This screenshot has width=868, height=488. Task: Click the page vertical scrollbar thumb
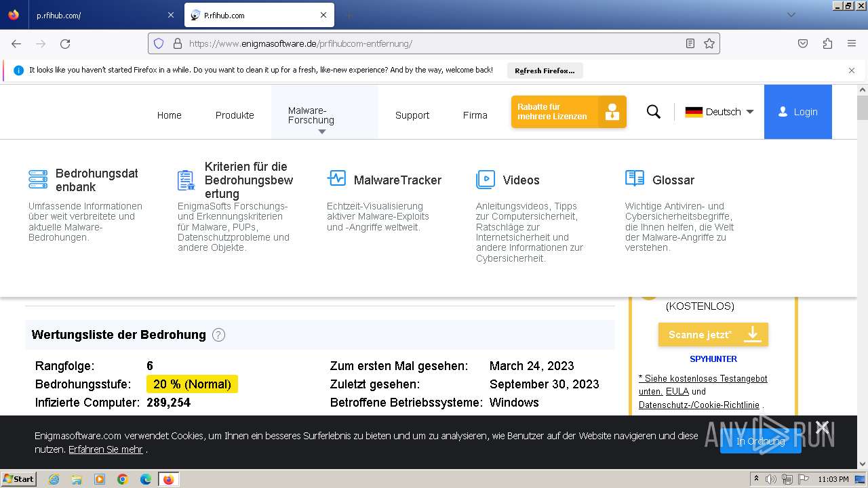(862, 107)
